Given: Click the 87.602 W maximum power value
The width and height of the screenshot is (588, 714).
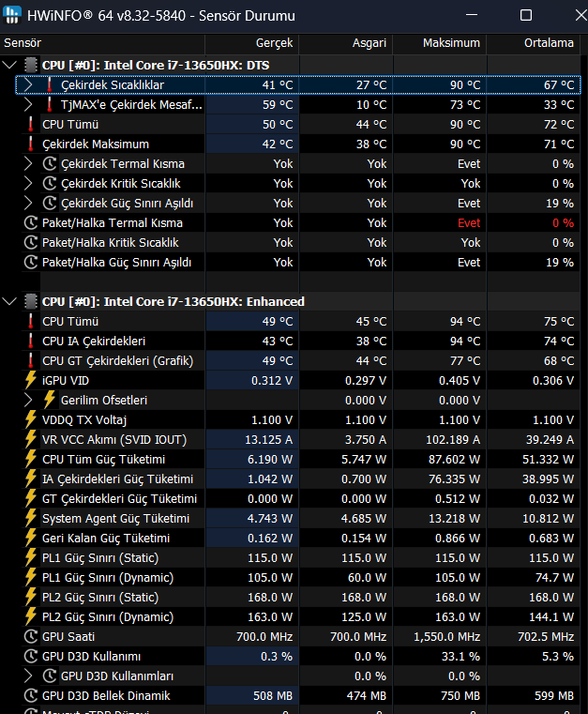Looking at the screenshot, I should [x=455, y=459].
